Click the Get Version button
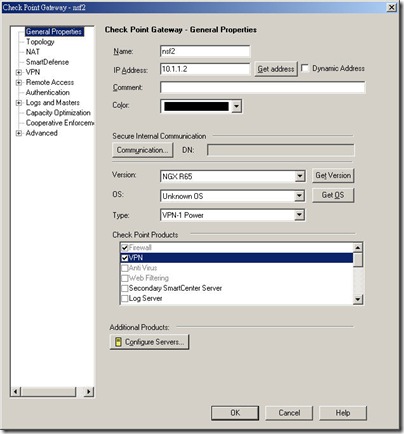This screenshot has width=404, height=434. (333, 175)
